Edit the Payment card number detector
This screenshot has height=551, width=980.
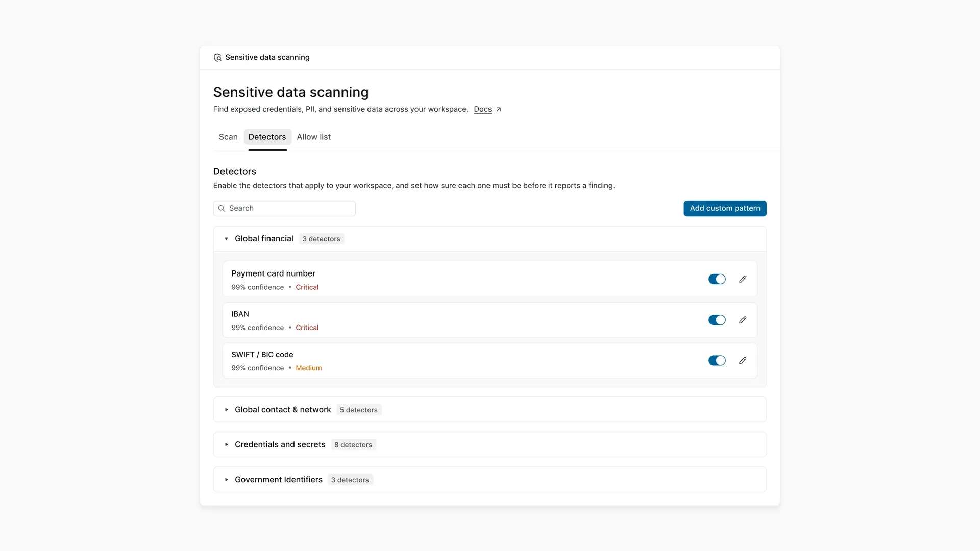[743, 279]
